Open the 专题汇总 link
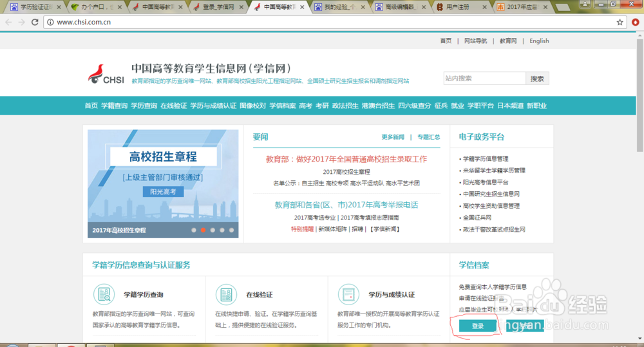The width and height of the screenshot is (644, 347). 429,137
